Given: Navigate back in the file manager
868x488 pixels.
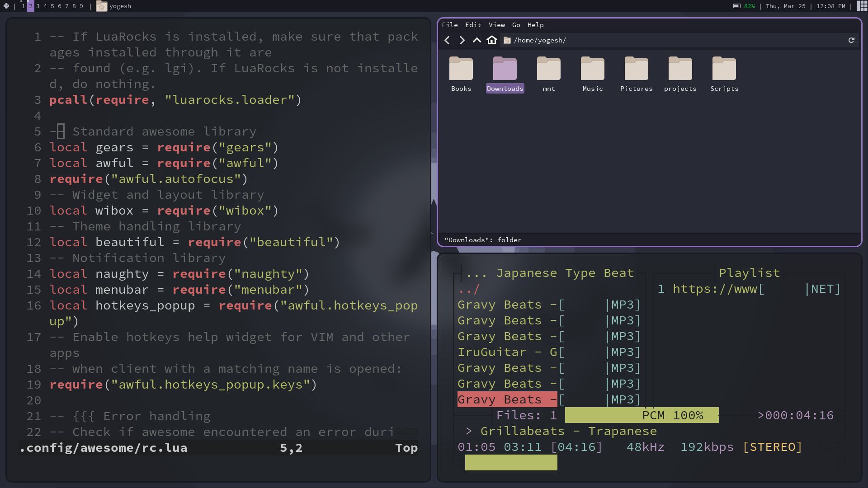Looking at the screenshot, I should click(x=448, y=40).
